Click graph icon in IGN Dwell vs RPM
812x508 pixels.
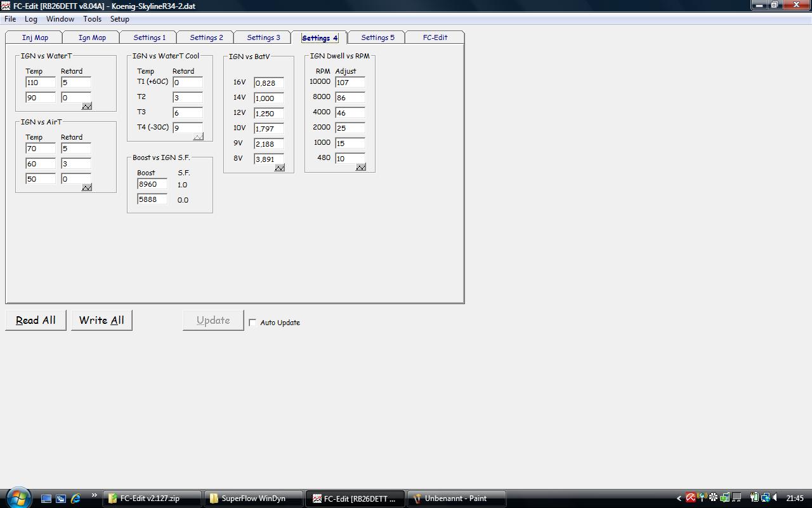[360, 167]
